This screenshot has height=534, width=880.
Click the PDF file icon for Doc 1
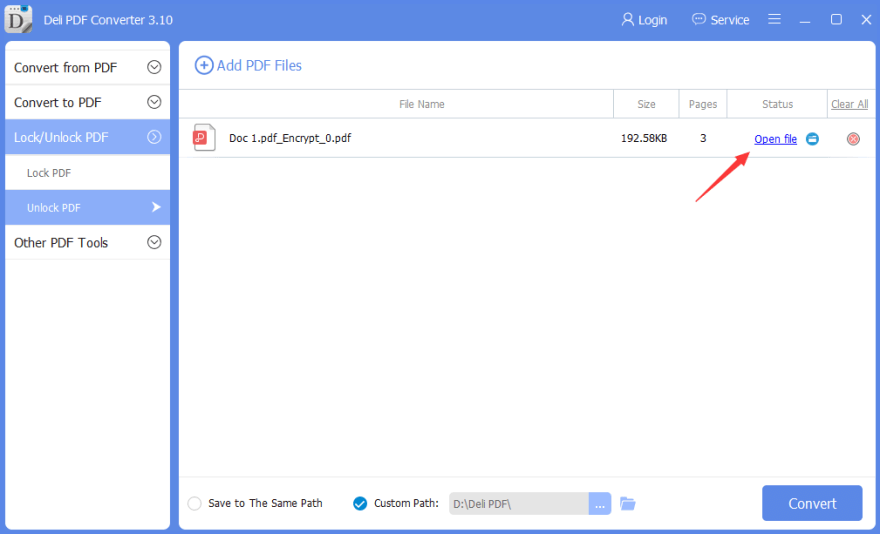pyautogui.click(x=204, y=138)
